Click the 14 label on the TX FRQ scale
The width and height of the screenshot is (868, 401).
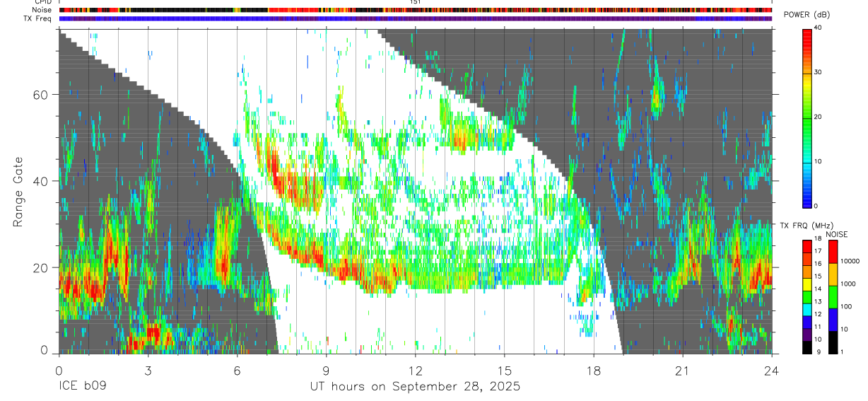tap(818, 290)
